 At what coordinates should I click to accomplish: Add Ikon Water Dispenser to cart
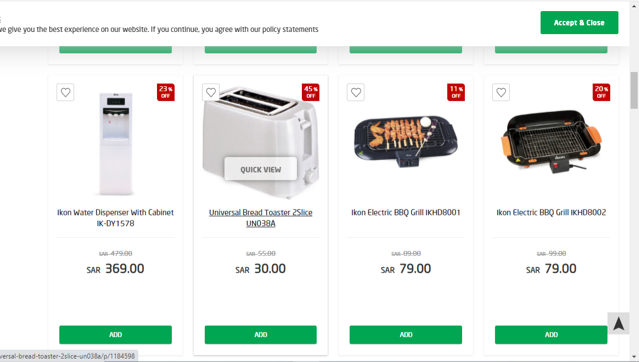[115, 335]
